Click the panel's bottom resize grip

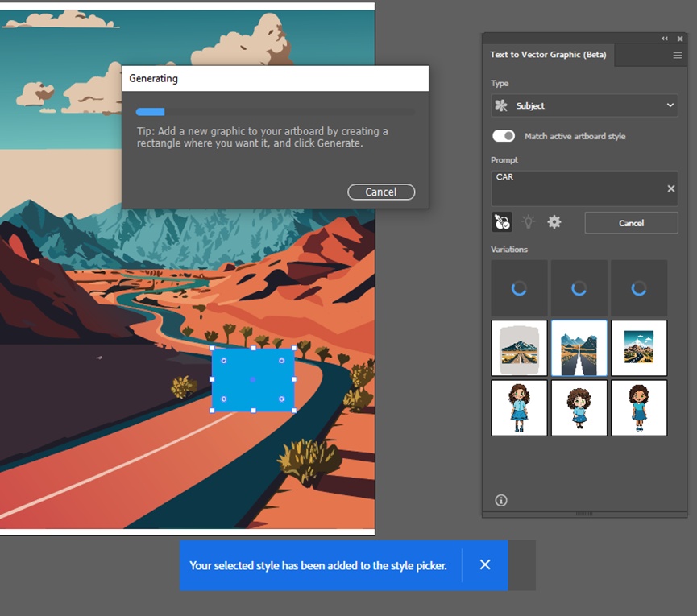click(584, 514)
